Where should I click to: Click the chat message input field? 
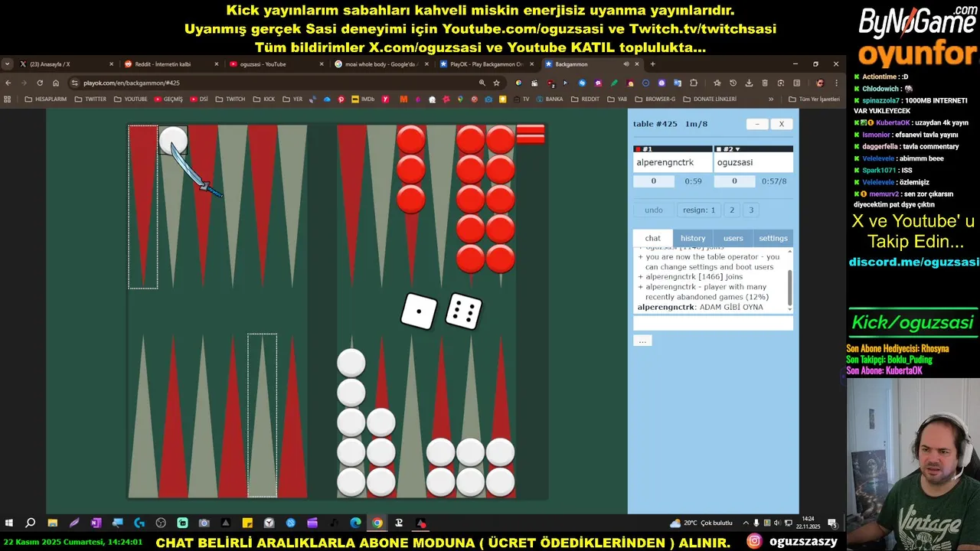click(713, 323)
